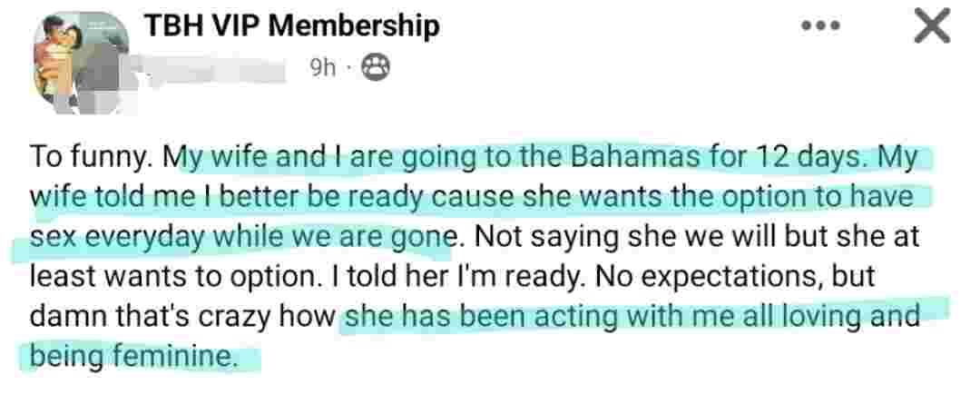Click the 'damn that's crazy how' text

(182, 317)
